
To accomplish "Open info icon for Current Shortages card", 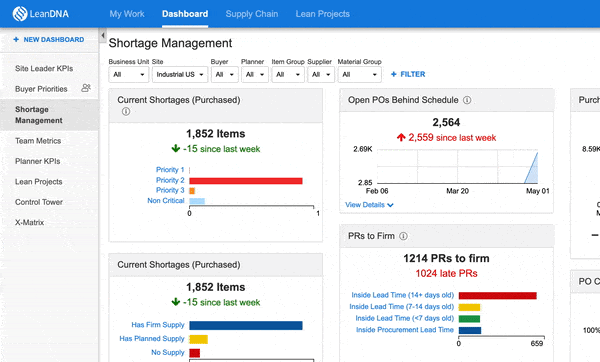I will tap(126, 111).
